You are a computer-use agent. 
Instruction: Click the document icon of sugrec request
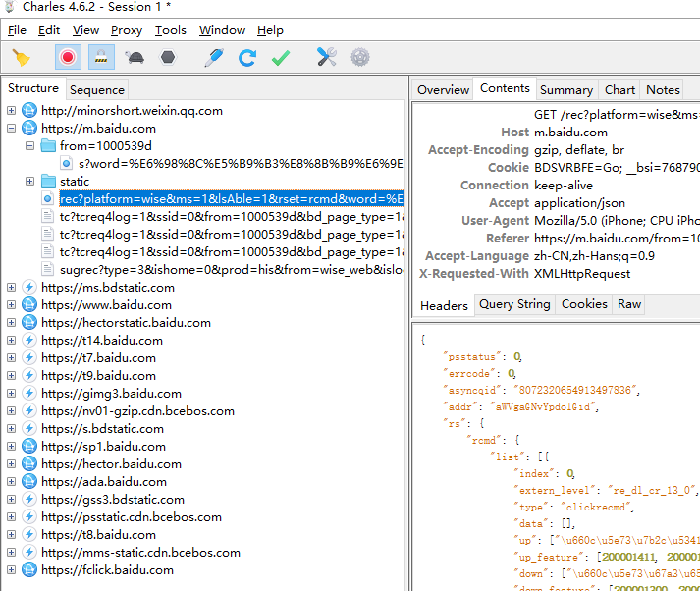(x=48, y=270)
